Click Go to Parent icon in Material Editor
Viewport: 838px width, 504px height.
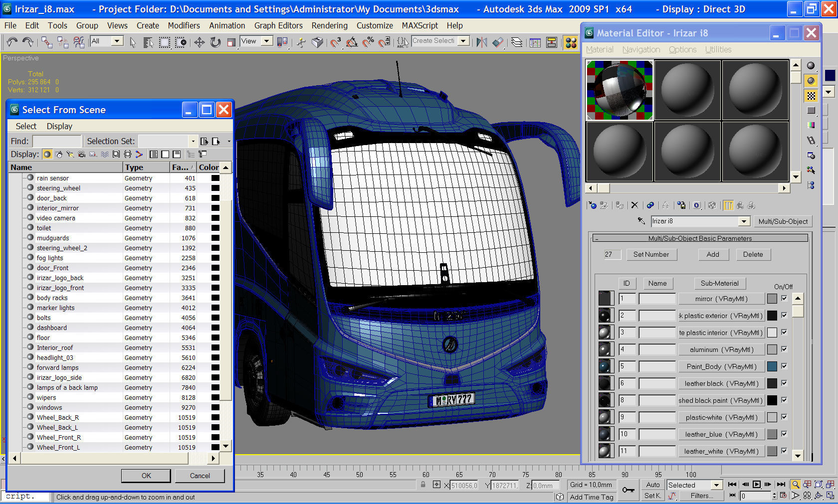pyautogui.click(x=740, y=205)
